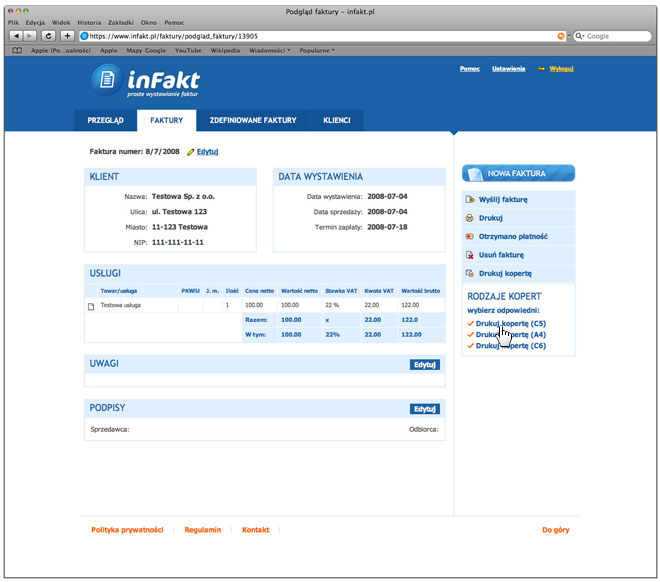The height and width of the screenshot is (582, 660).
Task: Click the inFakt document logo icon
Action: tap(107, 79)
